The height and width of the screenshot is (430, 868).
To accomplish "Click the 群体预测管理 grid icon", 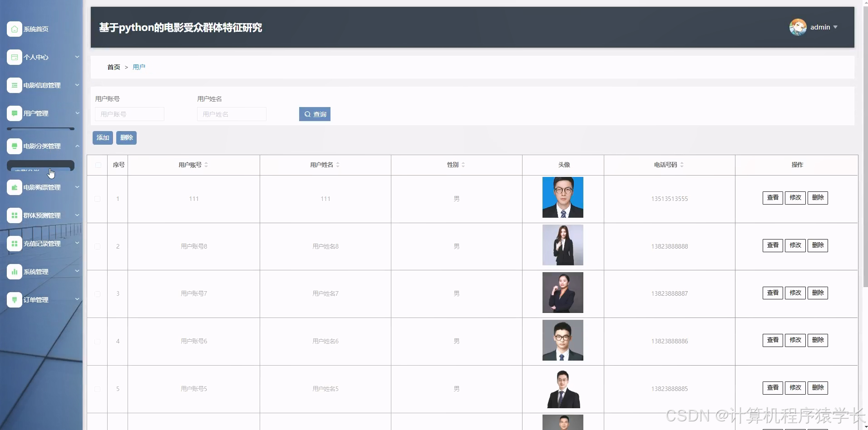I will [15, 215].
